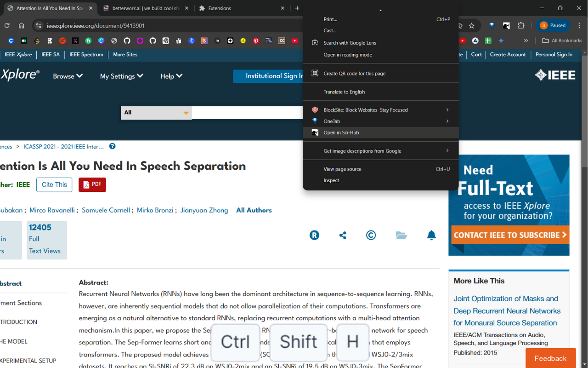Open the Fiverr green bookmark icon

tap(89, 41)
